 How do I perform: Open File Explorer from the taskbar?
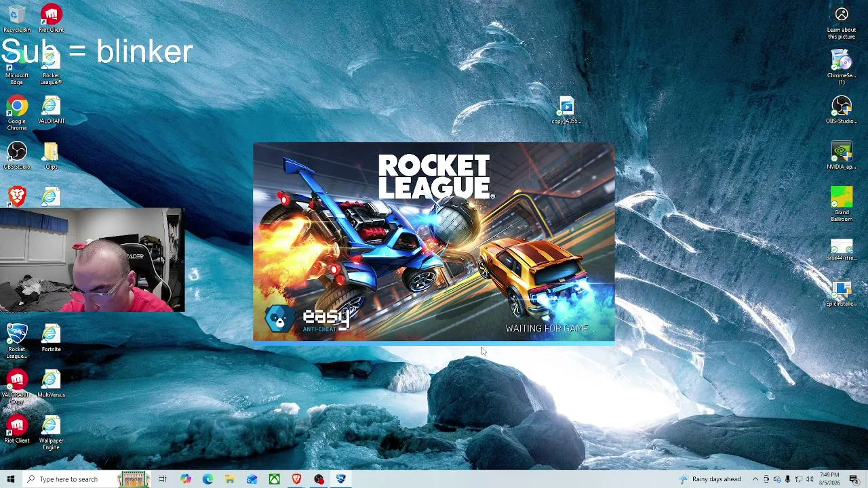(x=230, y=479)
